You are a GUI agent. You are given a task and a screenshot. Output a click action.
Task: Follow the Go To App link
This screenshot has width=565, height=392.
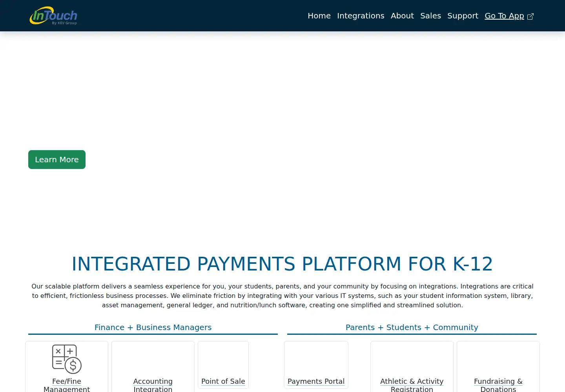point(504,16)
